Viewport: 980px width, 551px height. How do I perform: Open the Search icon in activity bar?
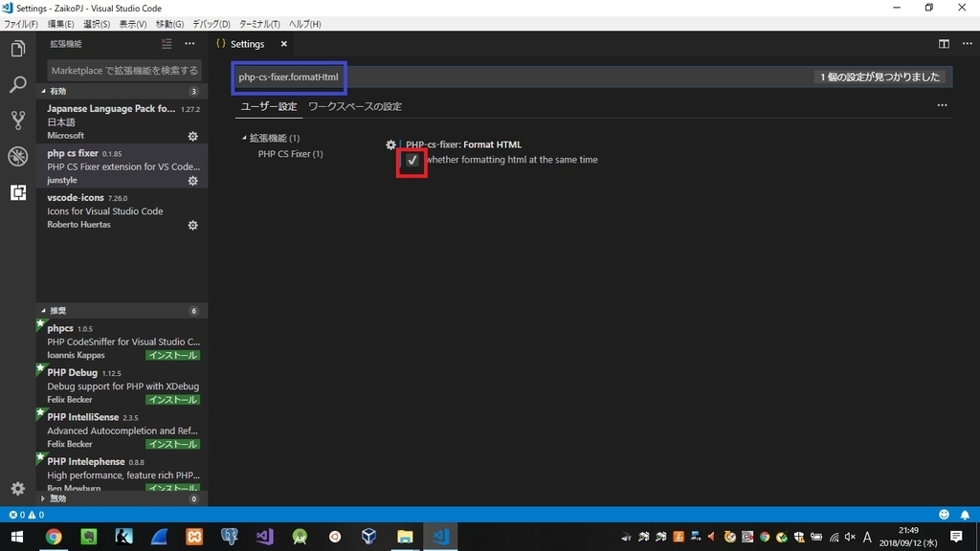coord(17,84)
